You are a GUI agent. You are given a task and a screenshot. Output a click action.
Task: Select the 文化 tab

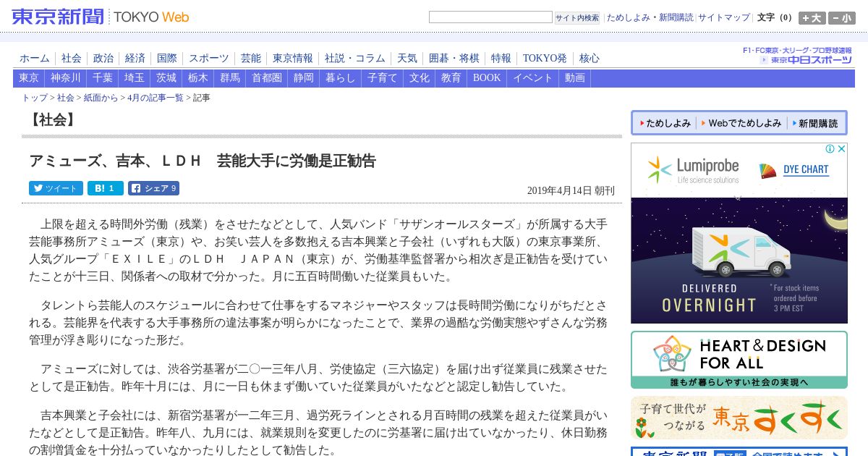420,78
